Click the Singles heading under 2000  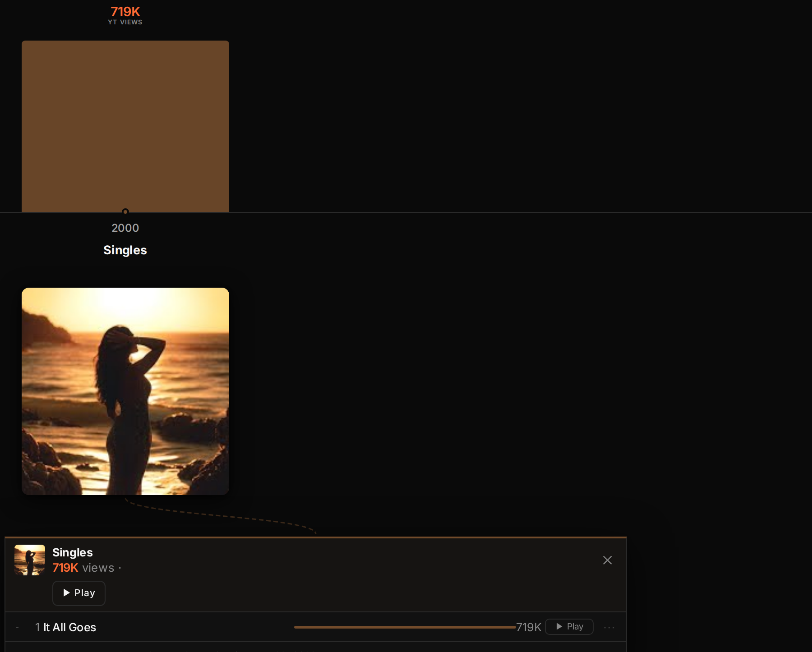[x=125, y=250]
